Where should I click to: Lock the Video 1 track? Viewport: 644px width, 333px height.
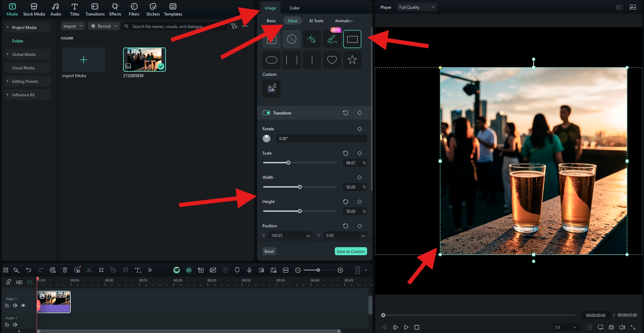point(7,305)
